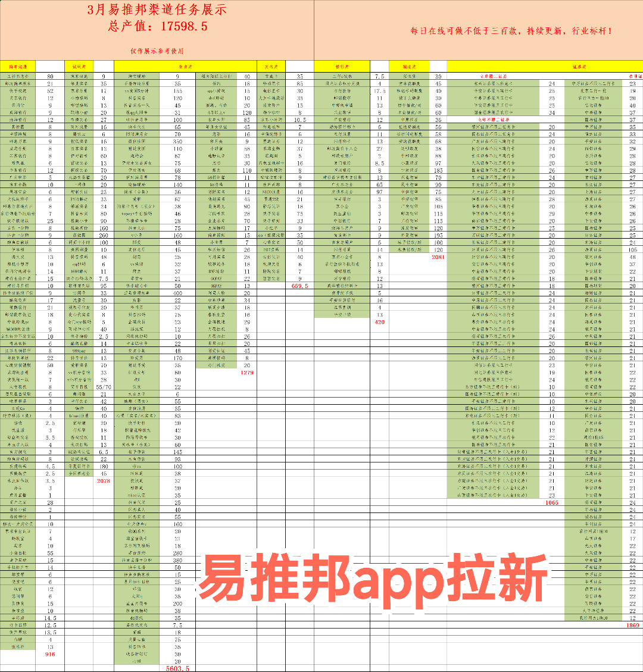The height and width of the screenshot is (672, 643).
Task: Select the cell with value 380
Action: click(177, 560)
